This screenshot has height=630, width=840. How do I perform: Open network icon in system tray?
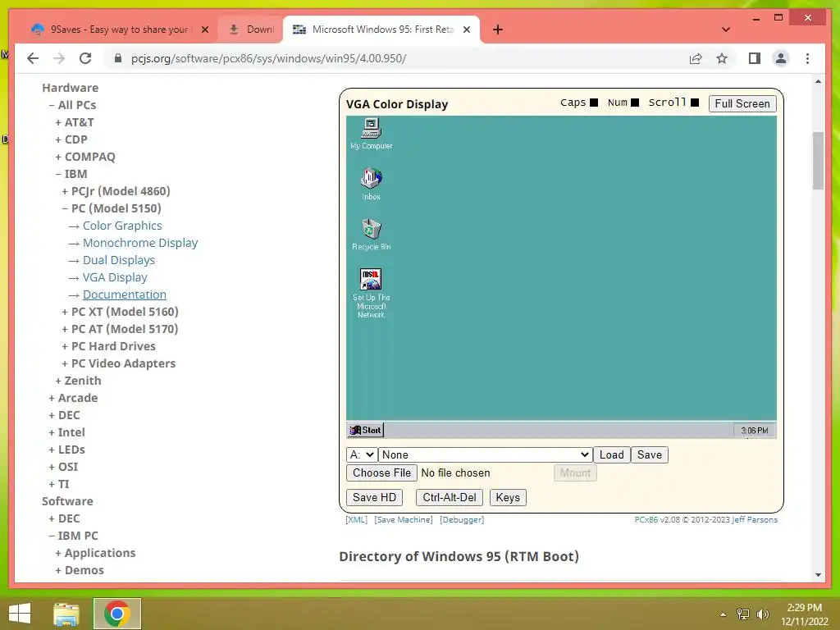coord(743,614)
